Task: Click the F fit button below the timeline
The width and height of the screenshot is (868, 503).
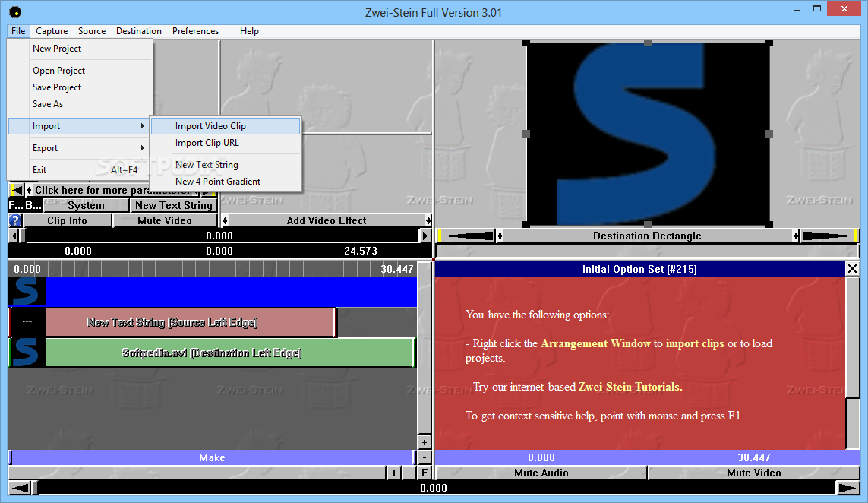Action: click(x=424, y=473)
